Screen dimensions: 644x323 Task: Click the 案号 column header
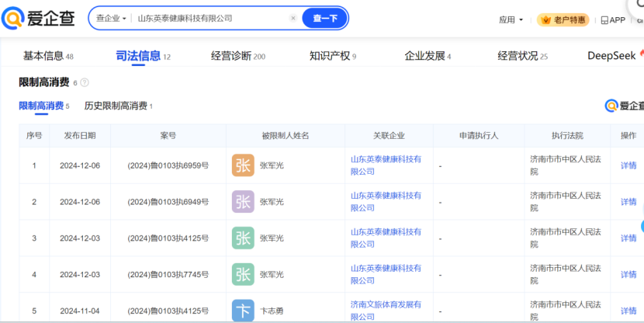pos(168,136)
